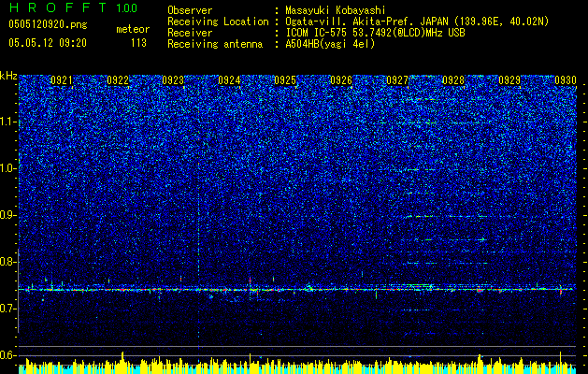Viewport: 588px width, 374px height.
Task: Click time marker 0924
Action: coord(229,80)
